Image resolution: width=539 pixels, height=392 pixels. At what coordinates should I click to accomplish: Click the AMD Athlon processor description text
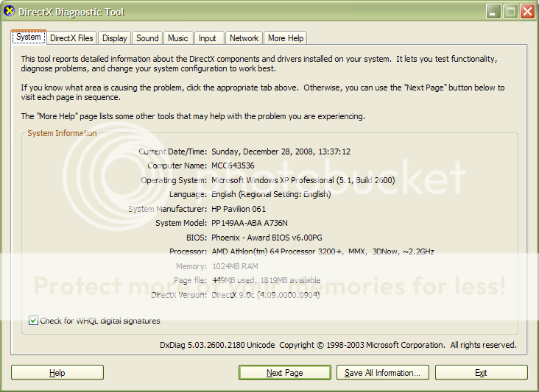tap(323, 252)
